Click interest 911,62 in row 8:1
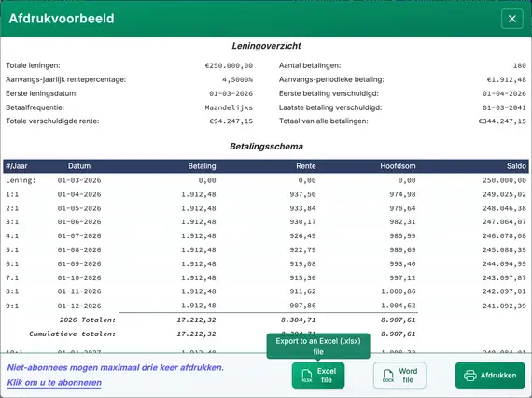This screenshot has width=532, height=398. pyautogui.click(x=302, y=291)
